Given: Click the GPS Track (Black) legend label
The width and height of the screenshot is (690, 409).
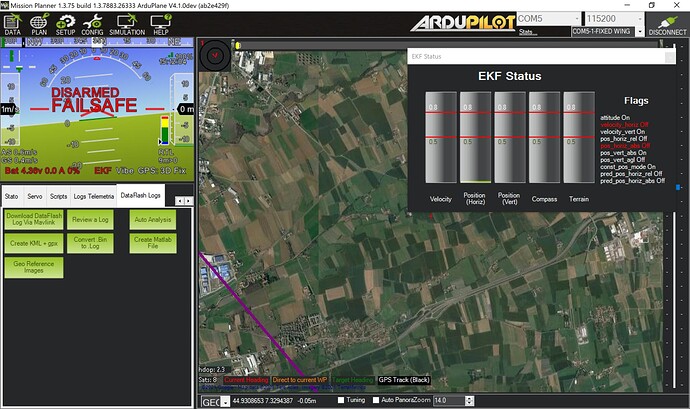Looking at the screenshot, I should pyautogui.click(x=404, y=380).
